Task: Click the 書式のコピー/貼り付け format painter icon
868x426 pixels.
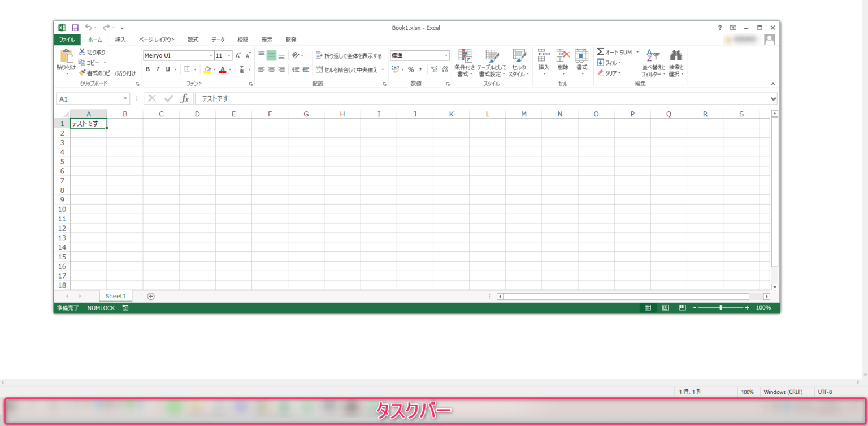Action: pyautogui.click(x=82, y=73)
